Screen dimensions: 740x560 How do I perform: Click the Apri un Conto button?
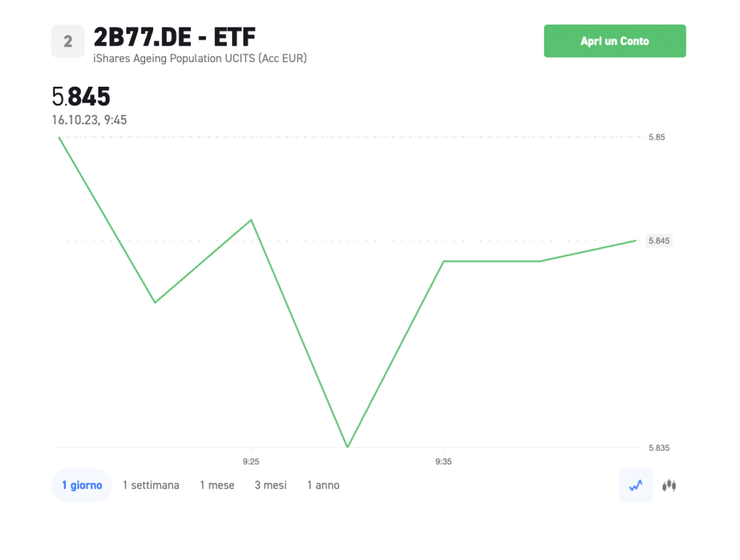click(x=614, y=41)
